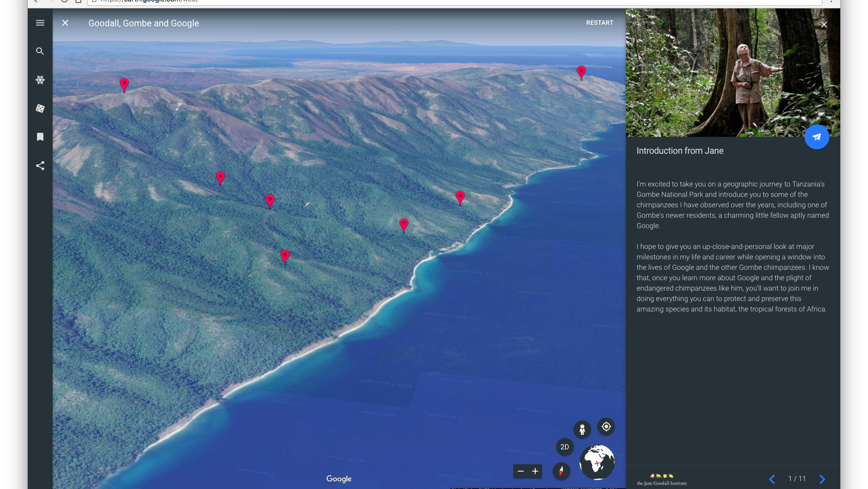The width and height of the screenshot is (868, 489).
Task: Click the Jane Goodall Institute logo
Action: [x=662, y=480]
